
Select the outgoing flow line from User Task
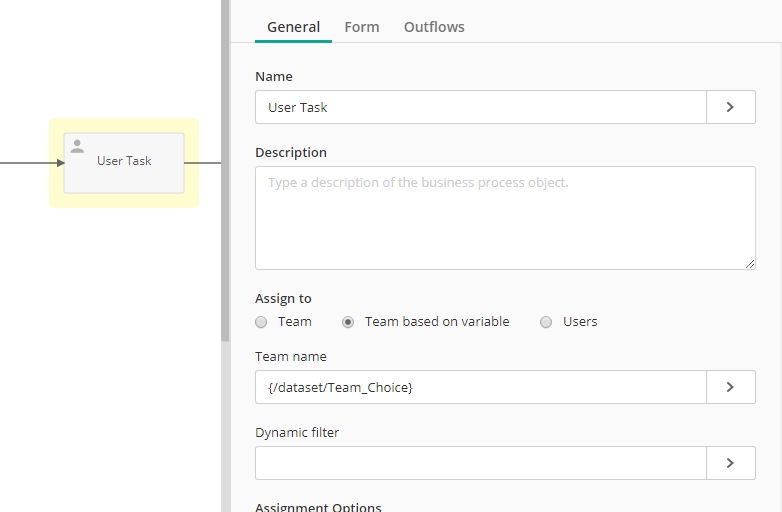pyautogui.click(x=202, y=163)
